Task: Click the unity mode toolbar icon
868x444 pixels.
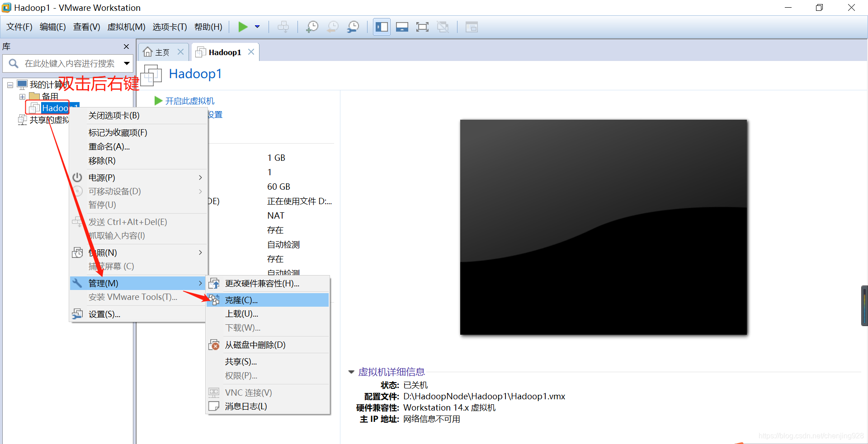Action: coord(443,27)
